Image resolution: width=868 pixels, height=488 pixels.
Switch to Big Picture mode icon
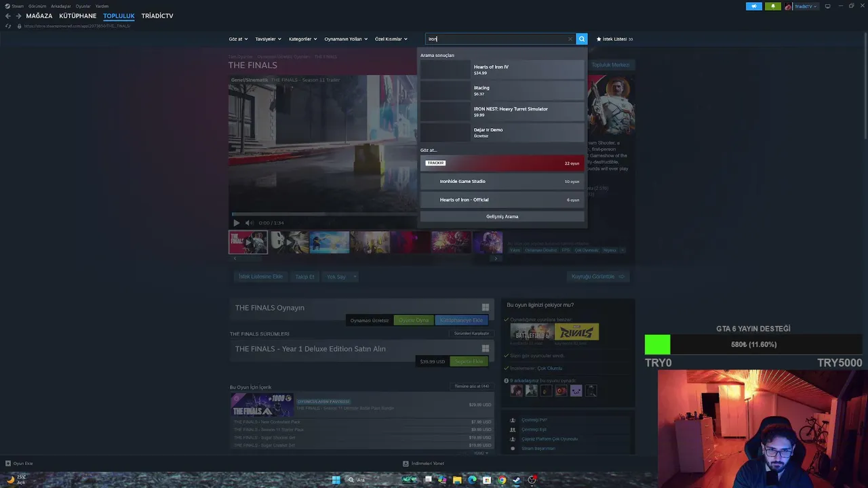827,6
